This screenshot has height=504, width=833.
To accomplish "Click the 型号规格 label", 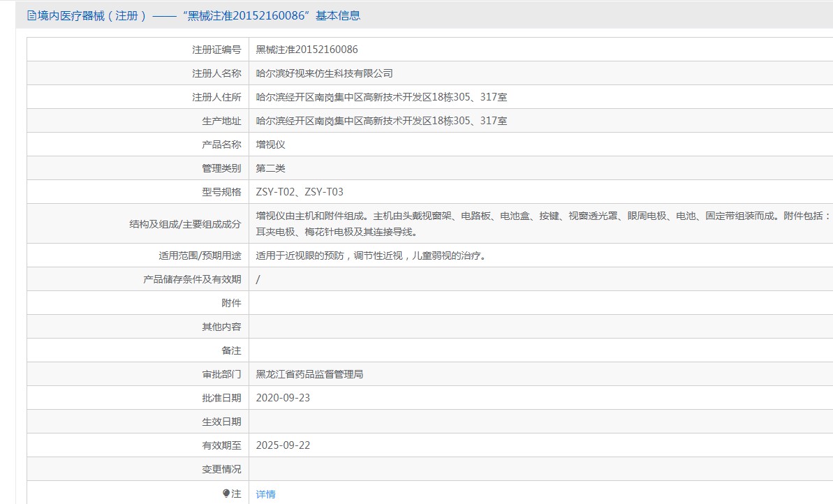I will tap(221, 192).
